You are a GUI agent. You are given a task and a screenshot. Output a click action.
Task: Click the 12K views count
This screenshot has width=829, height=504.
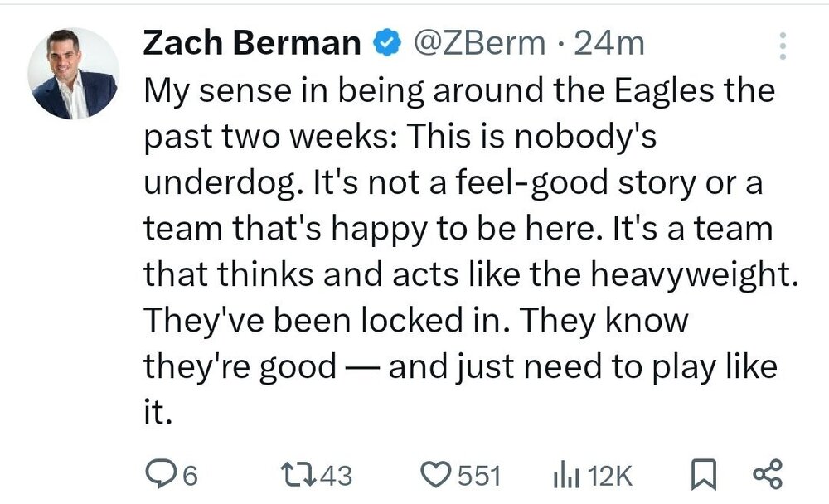[609, 476]
